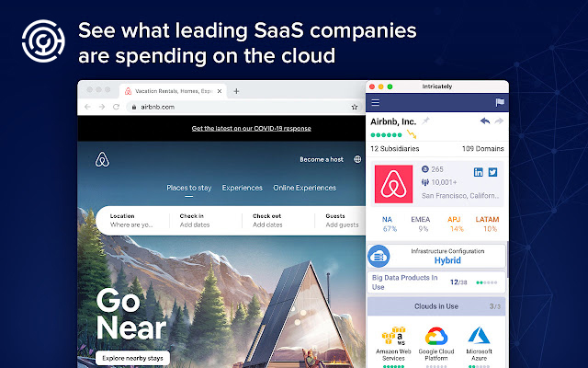Open the Intricately hamburger menu
The height and width of the screenshot is (368, 588).
click(x=376, y=102)
